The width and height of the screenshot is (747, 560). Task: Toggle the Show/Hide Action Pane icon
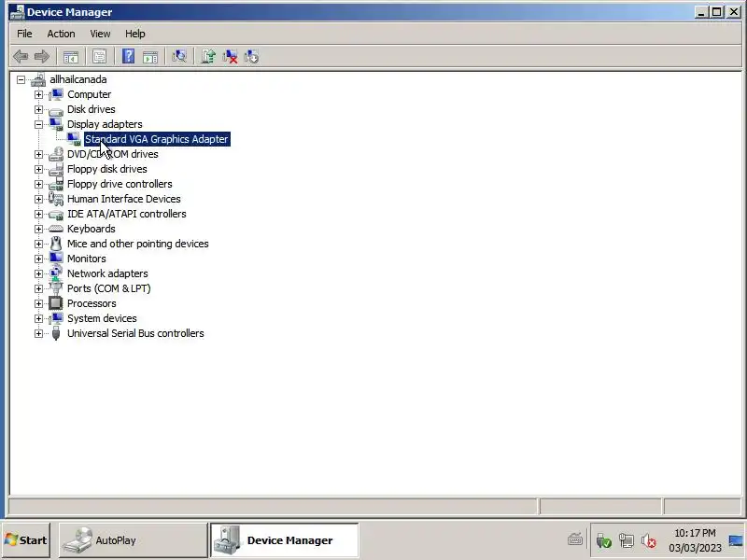pyautogui.click(x=150, y=57)
